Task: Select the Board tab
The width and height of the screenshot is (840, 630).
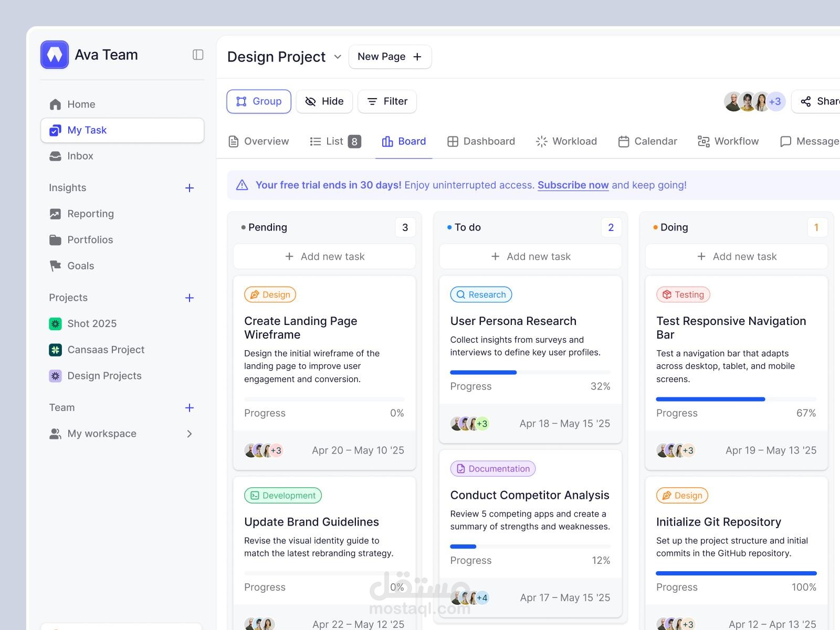Action: (404, 141)
